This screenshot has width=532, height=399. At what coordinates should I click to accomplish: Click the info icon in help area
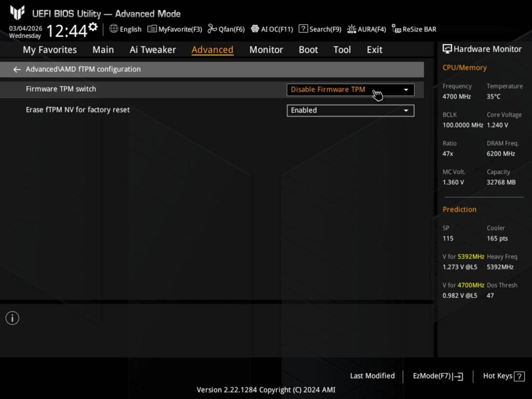click(12, 318)
